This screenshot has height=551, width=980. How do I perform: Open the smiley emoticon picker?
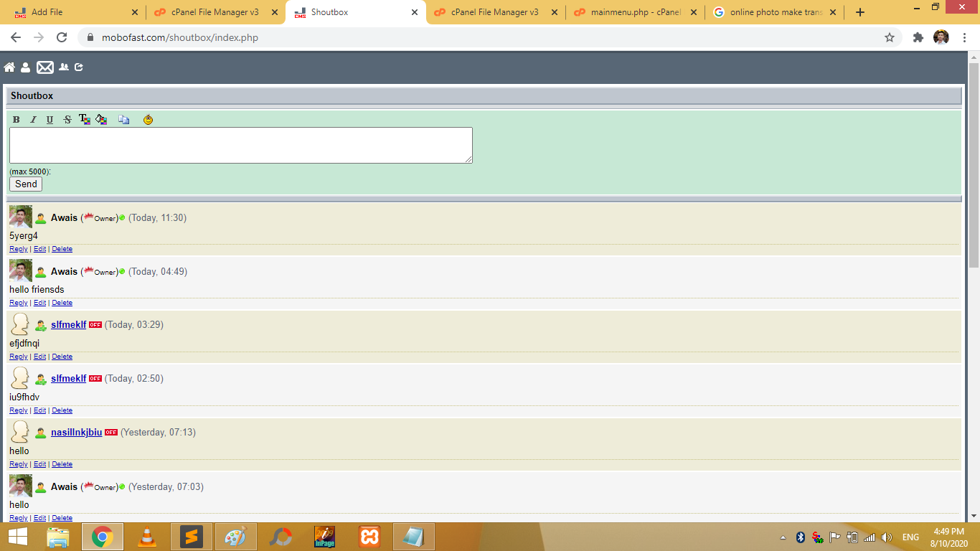[148, 119]
